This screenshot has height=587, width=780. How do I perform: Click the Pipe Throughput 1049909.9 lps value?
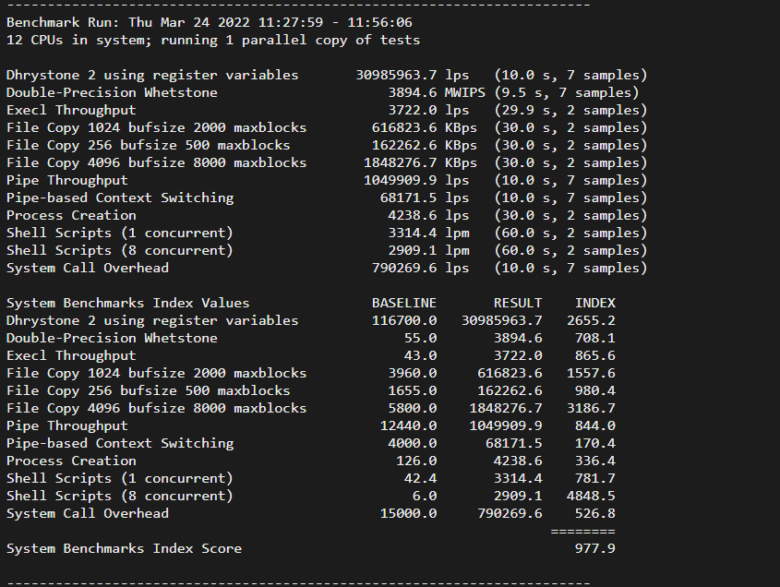click(x=416, y=180)
